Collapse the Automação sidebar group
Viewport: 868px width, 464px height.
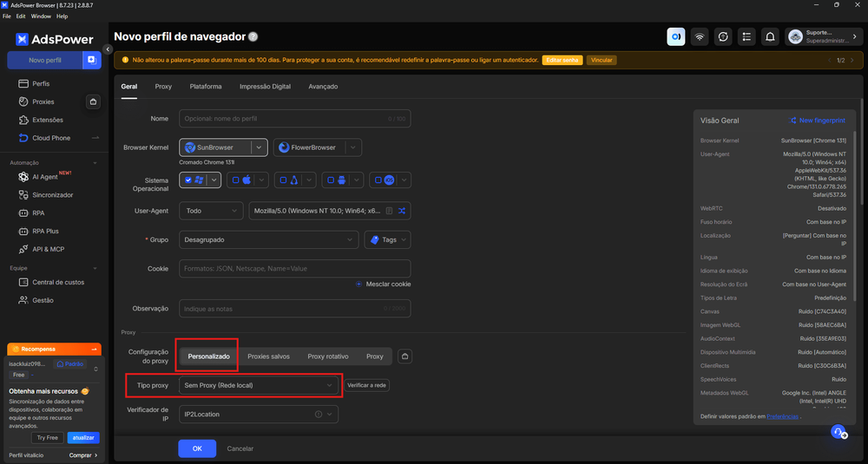click(95, 163)
